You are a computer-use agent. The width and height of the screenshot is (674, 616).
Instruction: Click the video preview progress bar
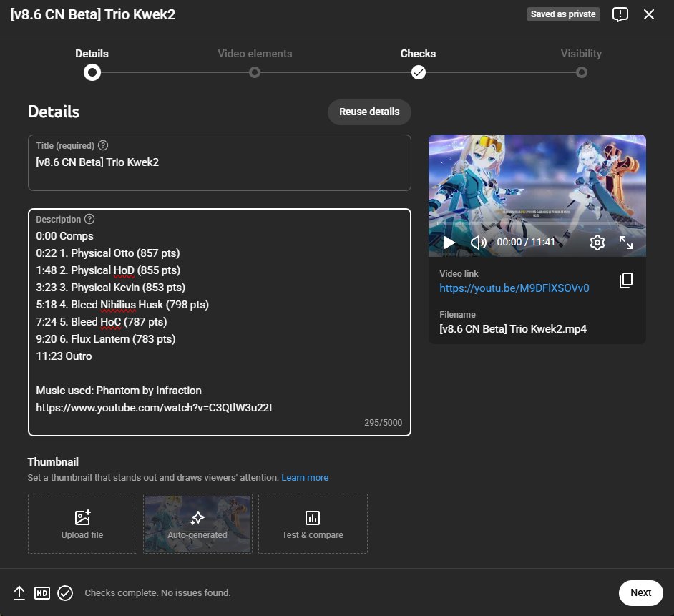coord(537,224)
